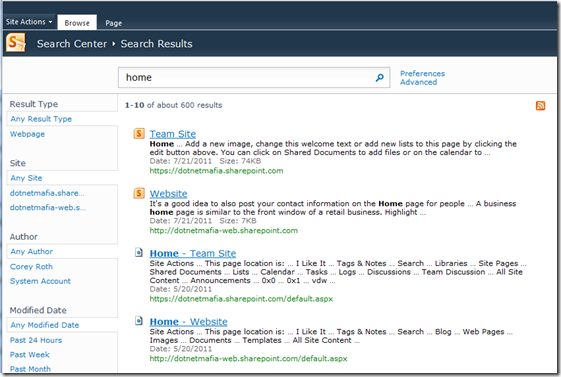Select Any Modified Date refiner
Image resolution: width=561 pixels, height=377 pixels.
point(45,325)
